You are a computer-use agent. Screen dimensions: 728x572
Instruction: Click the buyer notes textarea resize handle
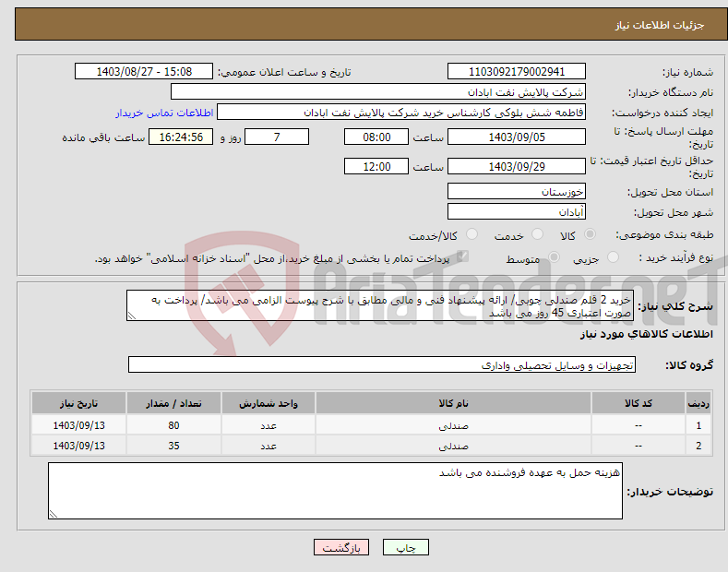(54, 514)
